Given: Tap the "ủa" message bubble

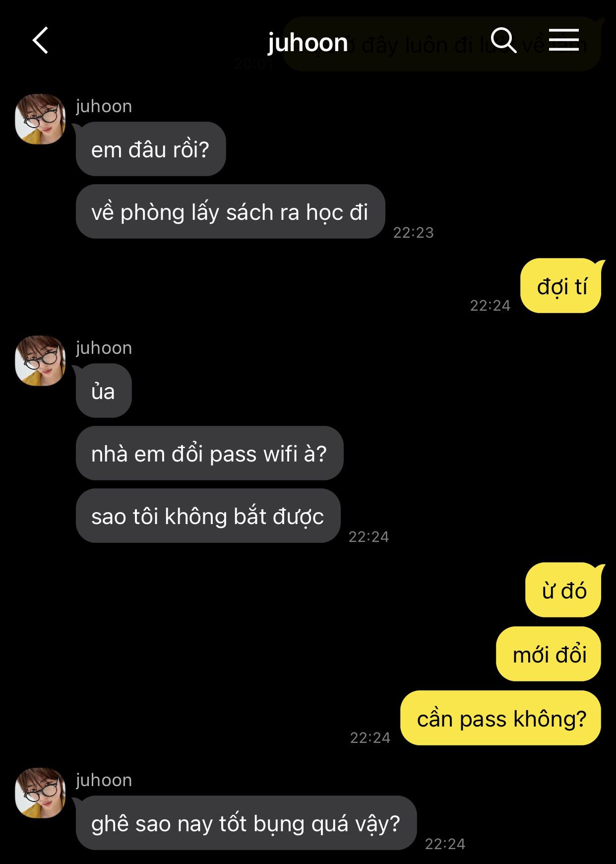Looking at the screenshot, I should pyautogui.click(x=104, y=391).
